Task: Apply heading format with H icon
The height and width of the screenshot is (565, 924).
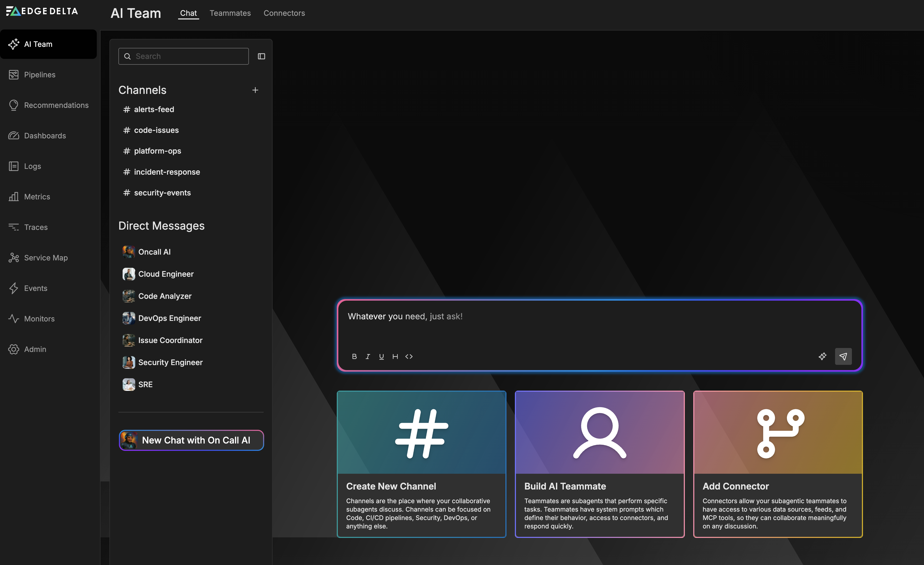Action: pos(395,356)
